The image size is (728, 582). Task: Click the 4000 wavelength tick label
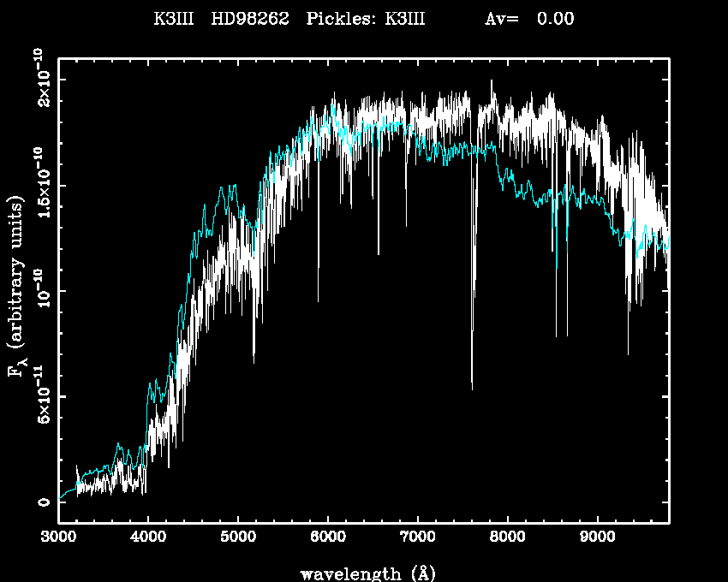(x=148, y=539)
